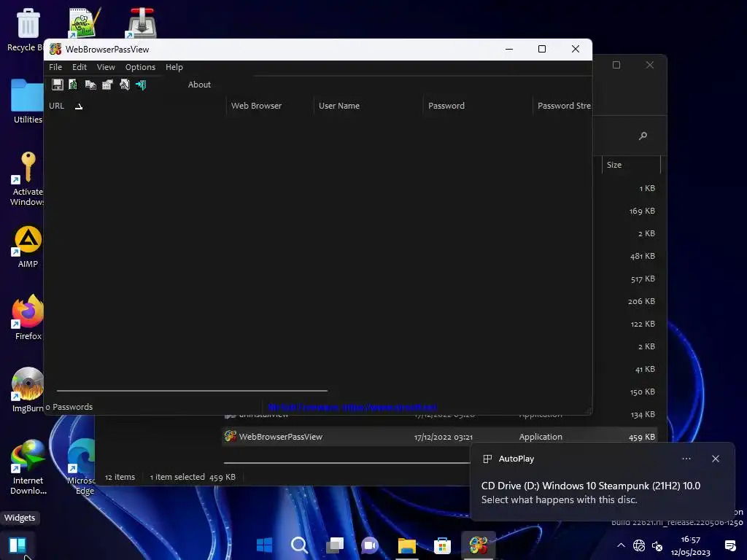
Task: Sort by the Size column in File Explorer
Action: 631,165
